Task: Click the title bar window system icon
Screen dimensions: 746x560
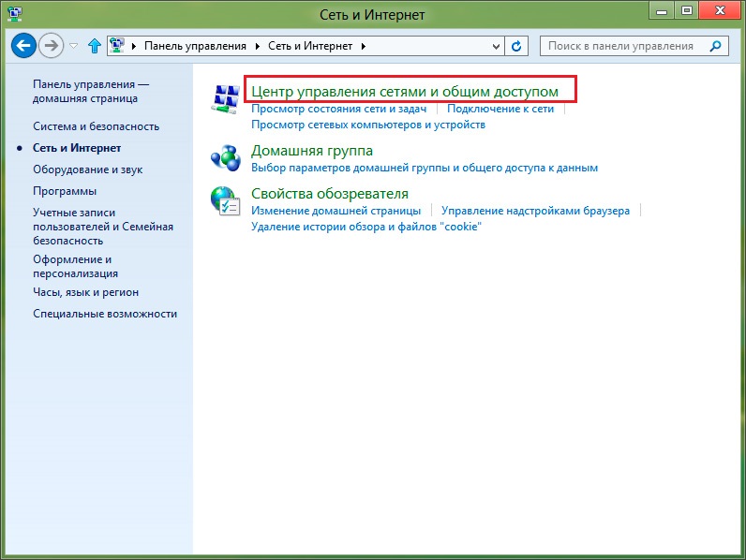Action: [15, 14]
